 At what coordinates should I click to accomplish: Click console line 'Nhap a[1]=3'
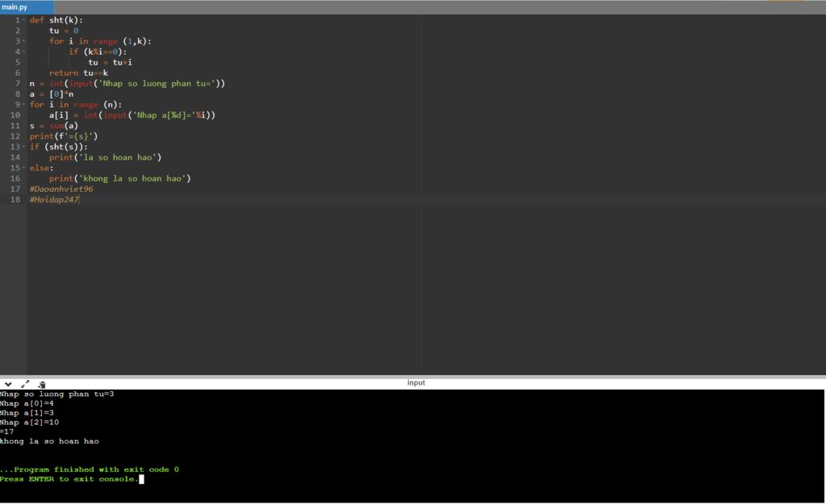[x=27, y=413]
